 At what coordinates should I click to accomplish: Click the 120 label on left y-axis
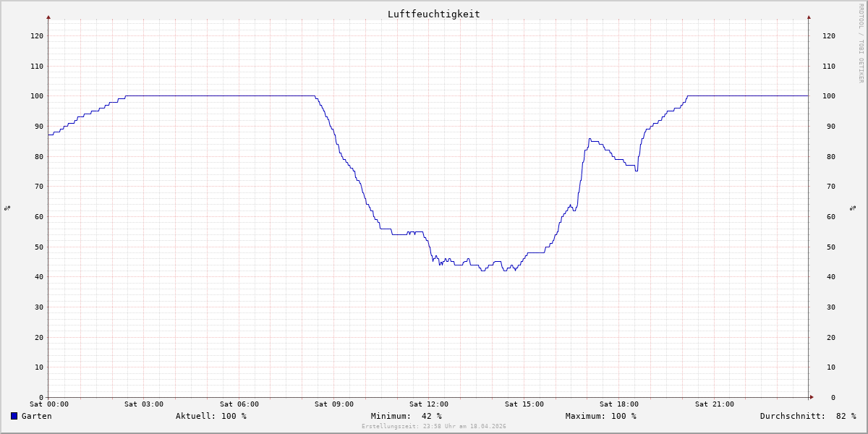[x=37, y=35]
